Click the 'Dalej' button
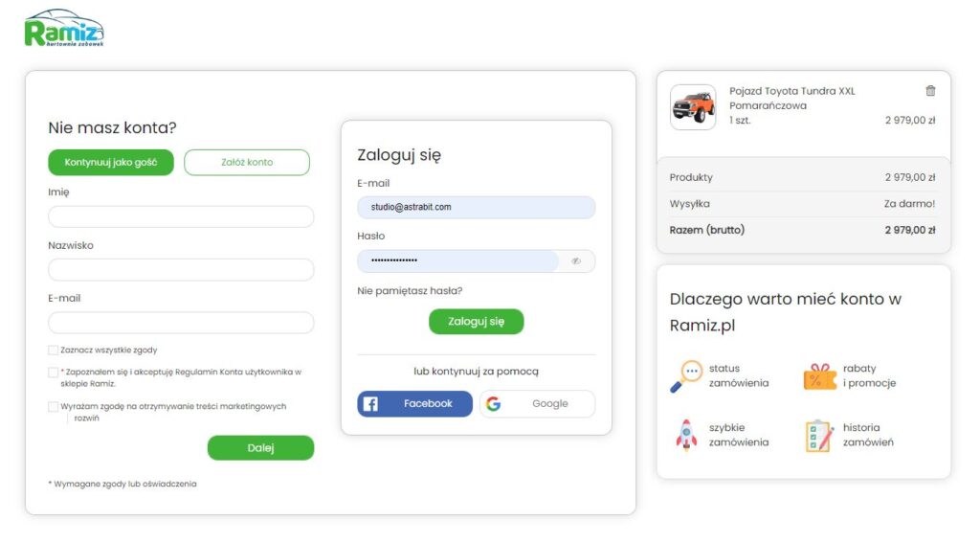Screen dimensions: 980x543 coord(260,448)
